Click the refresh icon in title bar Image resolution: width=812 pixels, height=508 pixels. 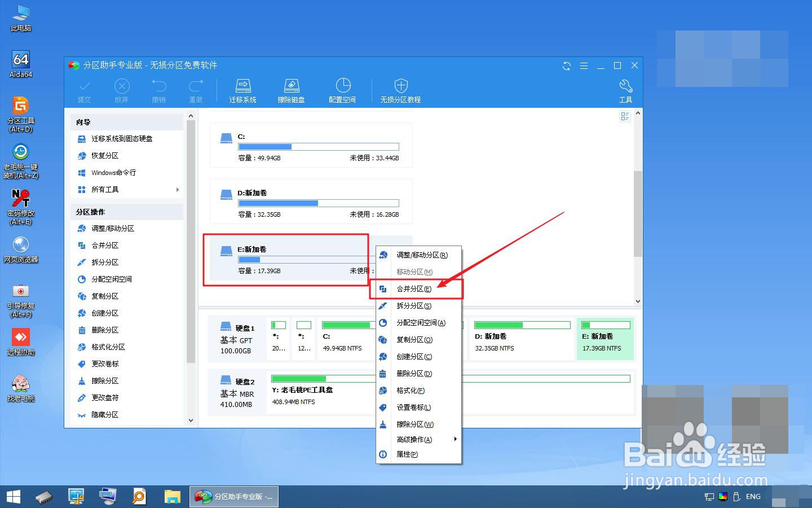pyautogui.click(x=566, y=66)
